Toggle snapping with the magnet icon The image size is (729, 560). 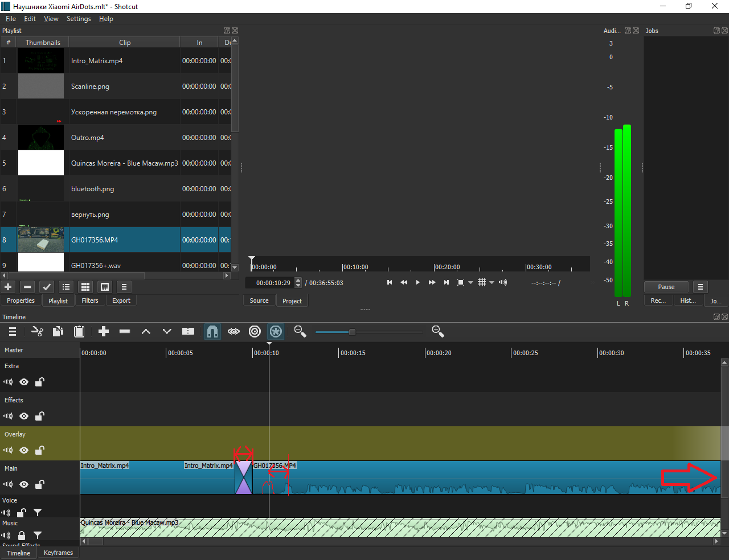pyautogui.click(x=212, y=331)
